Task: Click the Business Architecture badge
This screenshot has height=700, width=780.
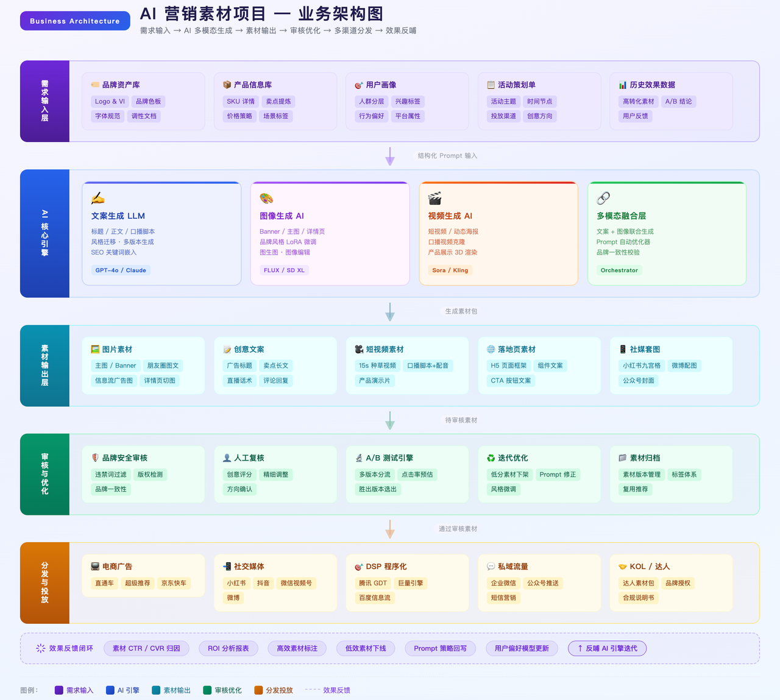Action: coord(74,20)
